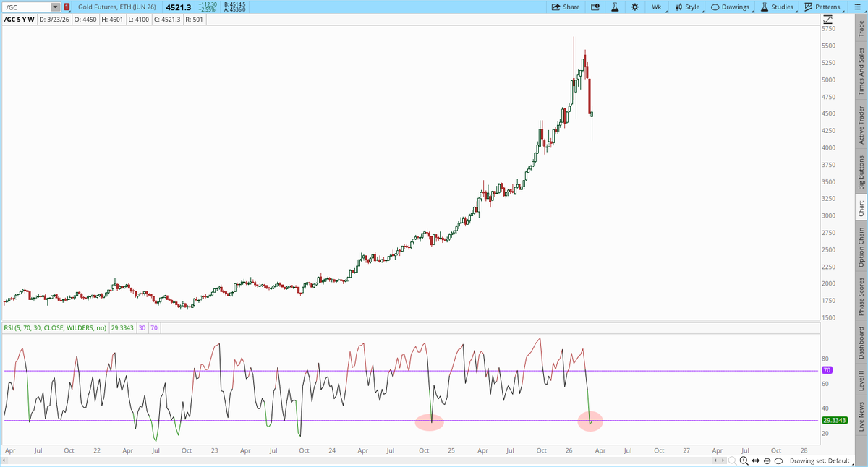
Task: Click the B: 4514.5 bid quote
Action: click(235, 4)
